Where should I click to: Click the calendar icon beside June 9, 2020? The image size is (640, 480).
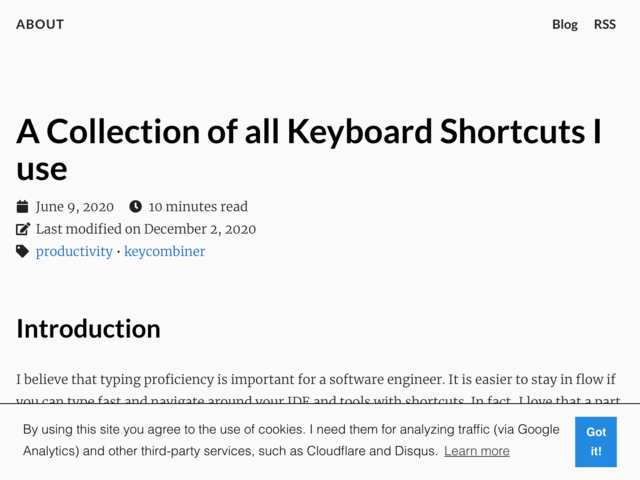pos(22,207)
